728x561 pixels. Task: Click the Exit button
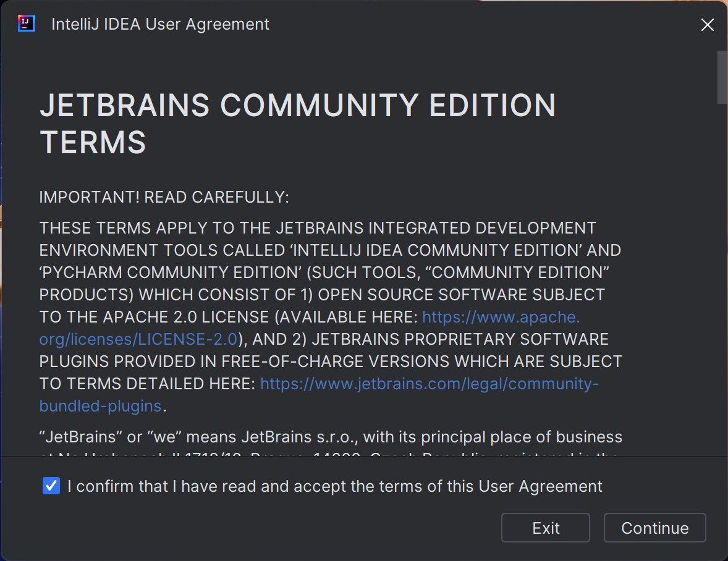[546, 528]
